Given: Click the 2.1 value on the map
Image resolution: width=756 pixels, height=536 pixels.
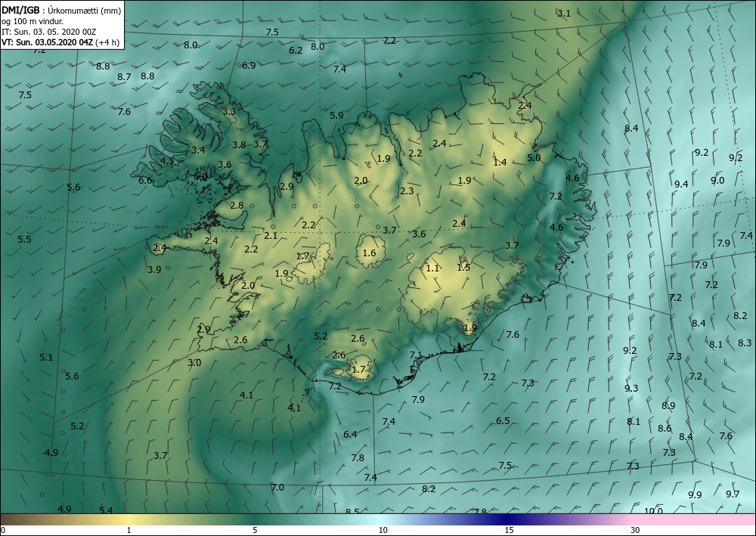Looking at the screenshot, I should (x=271, y=235).
